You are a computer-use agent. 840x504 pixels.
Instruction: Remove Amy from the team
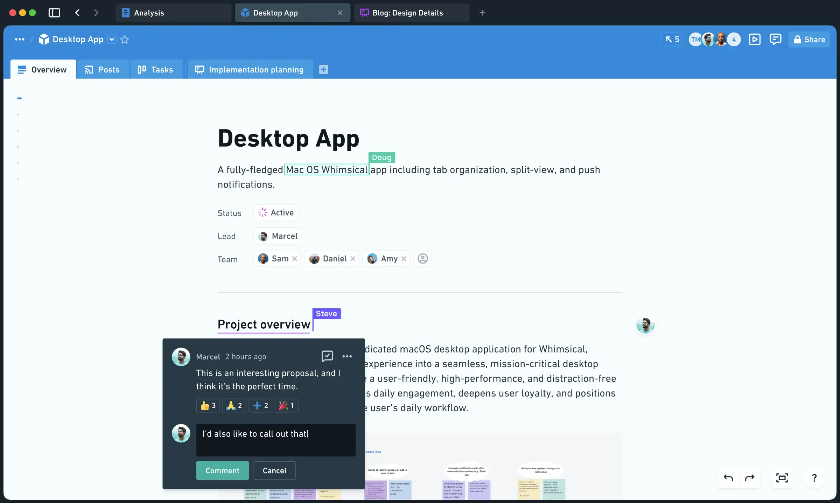coord(404,259)
